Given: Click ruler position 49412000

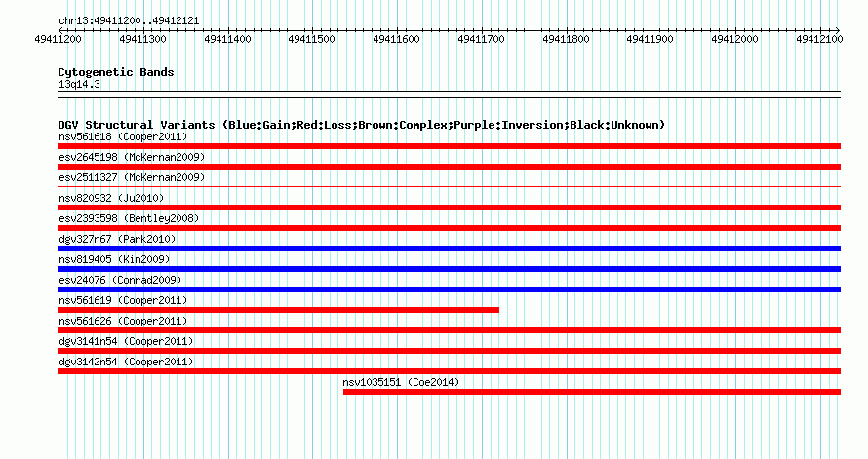Looking at the screenshot, I should [734, 39].
